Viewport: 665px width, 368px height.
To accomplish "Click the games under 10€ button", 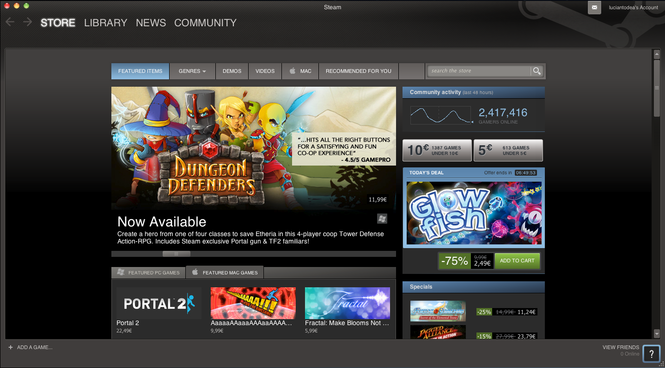I will pos(437,151).
